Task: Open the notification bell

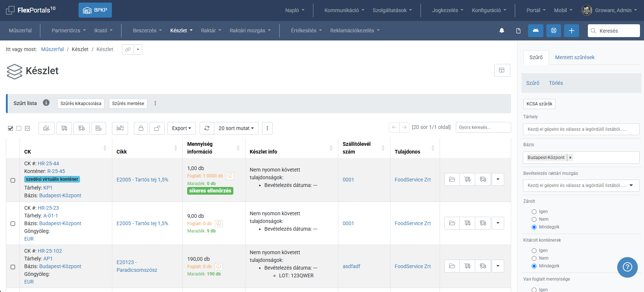Action: 502,30
